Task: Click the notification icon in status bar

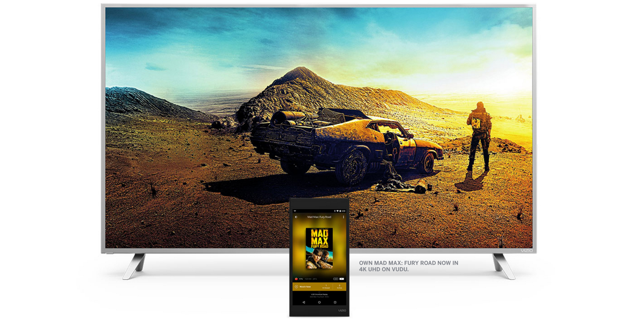Action: [295, 211]
